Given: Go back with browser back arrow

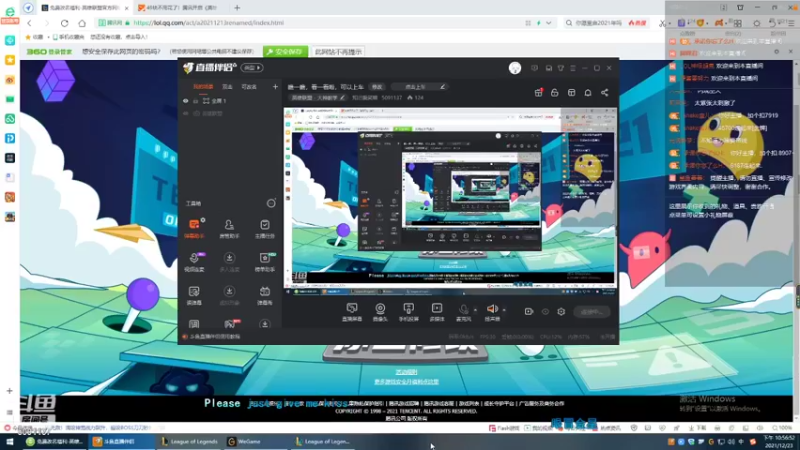Looking at the screenshot, I should pyautogui.click(x=30, y=23).
